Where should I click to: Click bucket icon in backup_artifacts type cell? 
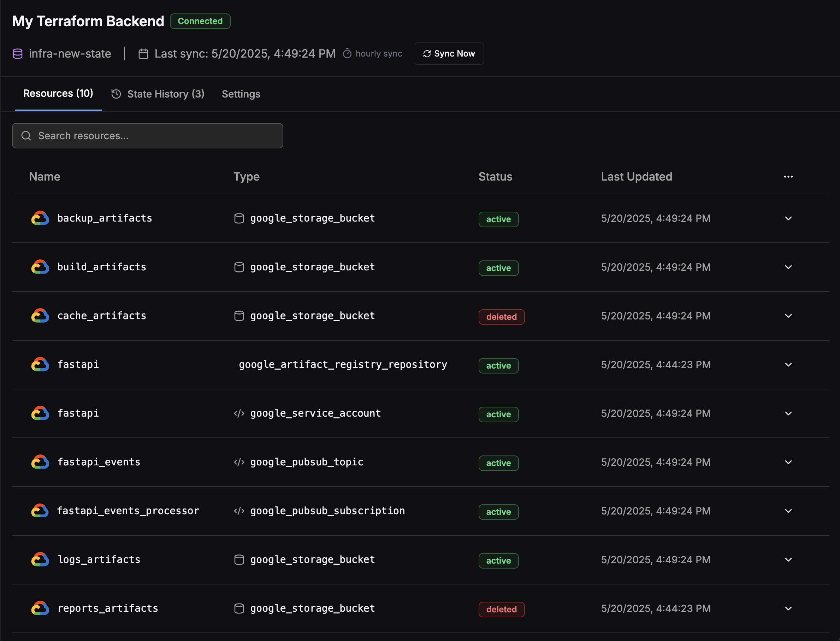tap(239, 218)
